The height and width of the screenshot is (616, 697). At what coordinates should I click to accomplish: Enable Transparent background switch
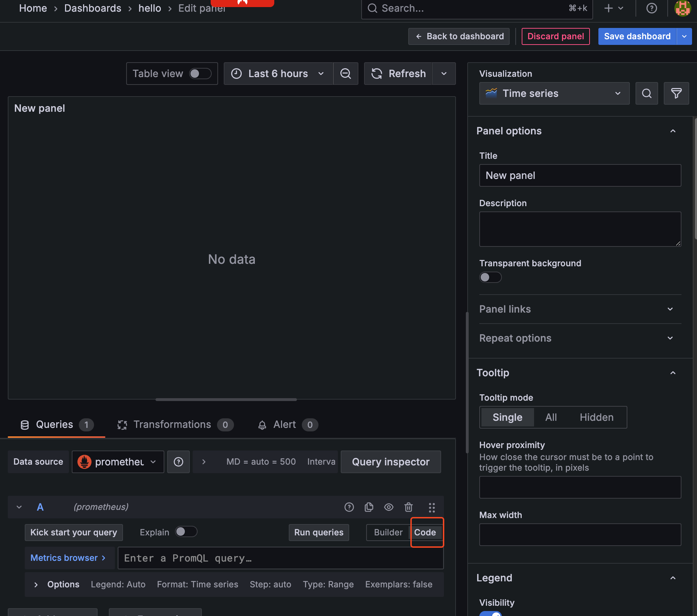(x=490, y=277)
